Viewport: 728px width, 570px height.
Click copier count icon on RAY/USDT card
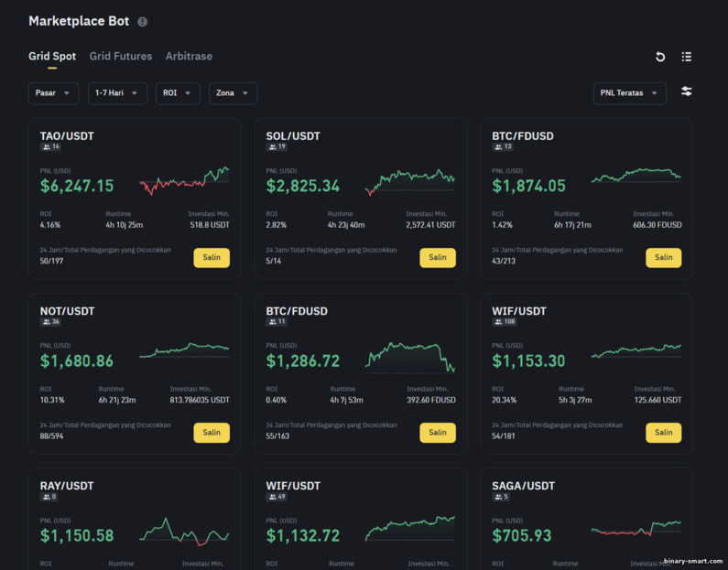click(47, 497)
